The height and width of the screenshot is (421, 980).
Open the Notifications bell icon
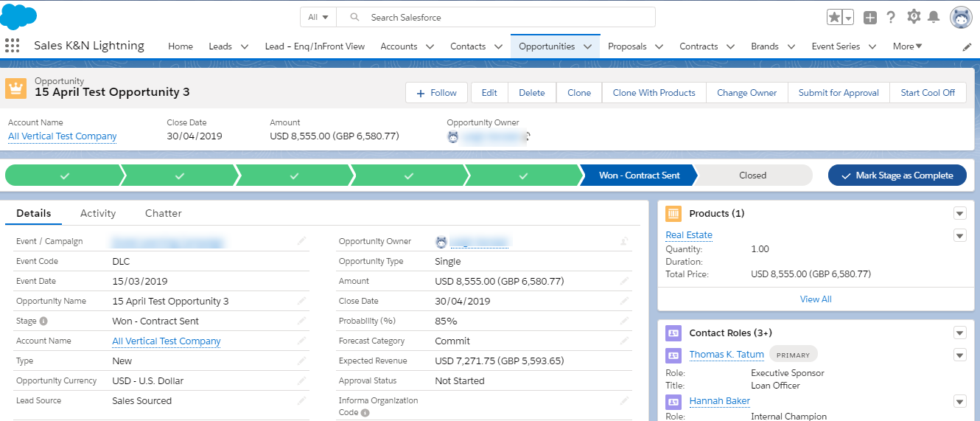pos(934,17)
